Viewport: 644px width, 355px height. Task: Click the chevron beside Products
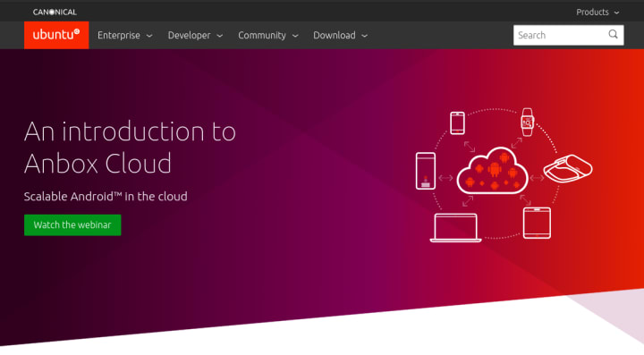coord(616,13)
